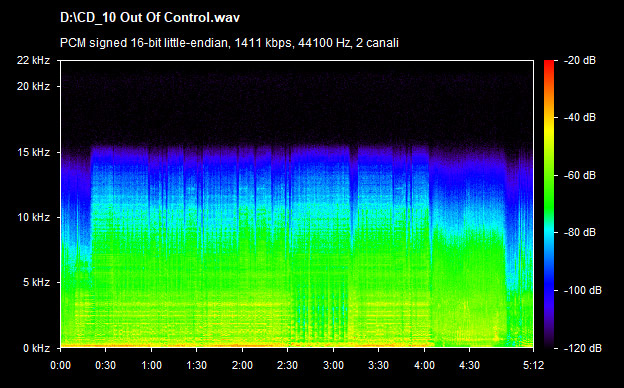Click the 5:12 end time label
624x388 pixels.
pyautogui.click(x=534, y=365)
